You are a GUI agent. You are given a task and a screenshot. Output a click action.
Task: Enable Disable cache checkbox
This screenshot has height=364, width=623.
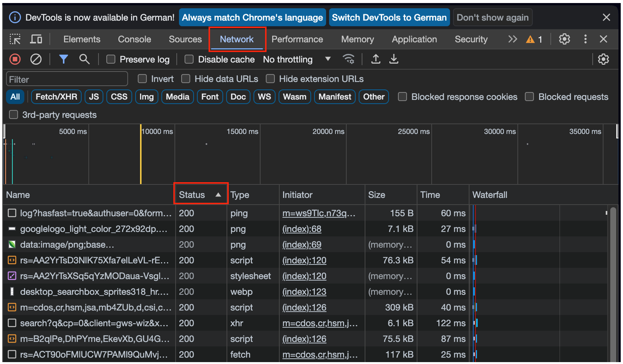point(189,59)
